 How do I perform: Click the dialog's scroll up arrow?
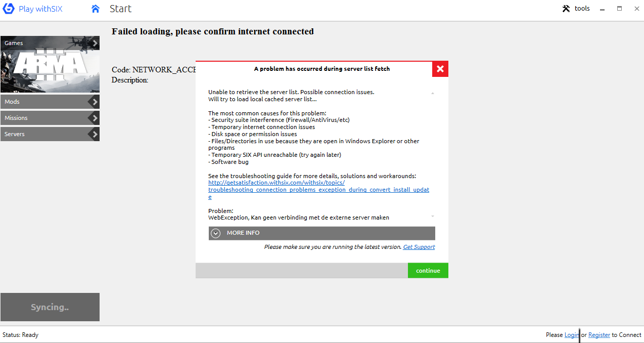433,94
